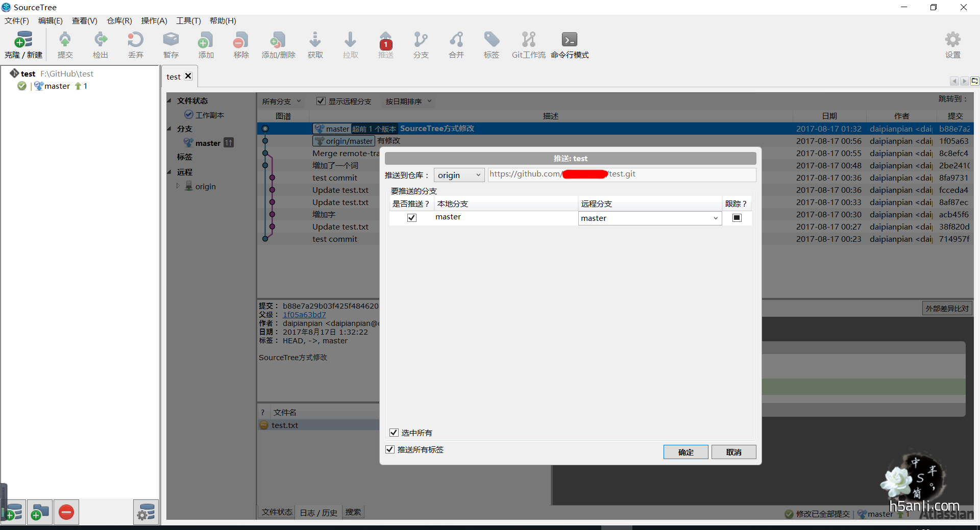This screenshot has width=980, height=530.
Task: Click the Date (日期) column header
Action: pyautogui.click(x=829, y=116)
